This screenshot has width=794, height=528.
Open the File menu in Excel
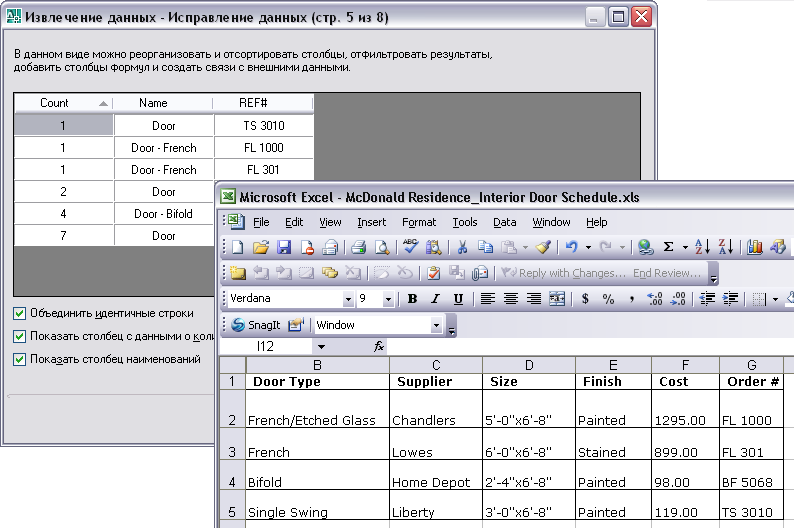[261, 222]
